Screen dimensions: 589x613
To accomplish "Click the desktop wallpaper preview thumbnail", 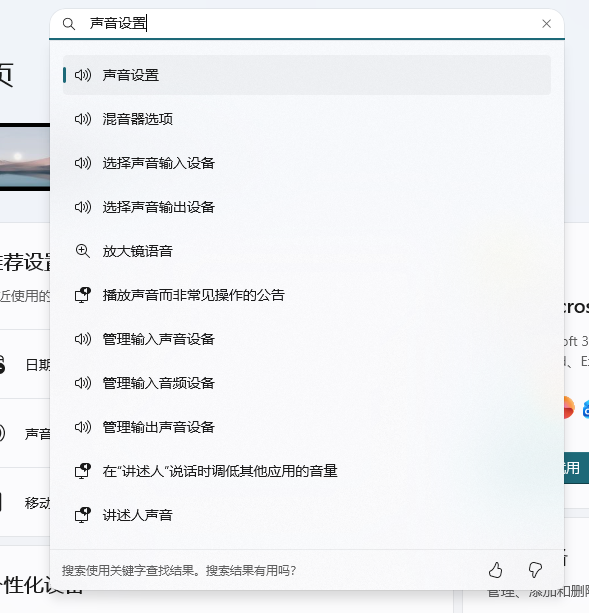I will click(x=25, y=157).
